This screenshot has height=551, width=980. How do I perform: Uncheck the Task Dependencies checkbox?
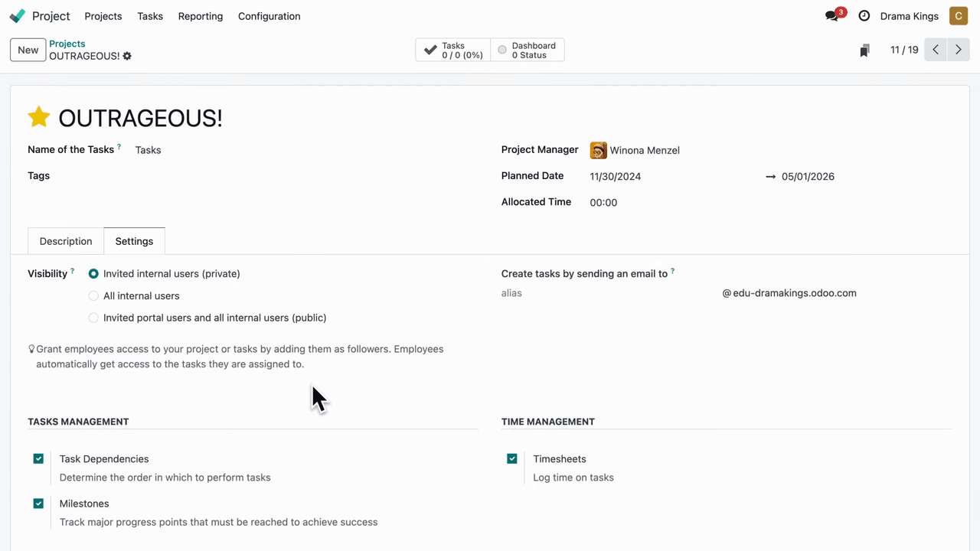38,459
